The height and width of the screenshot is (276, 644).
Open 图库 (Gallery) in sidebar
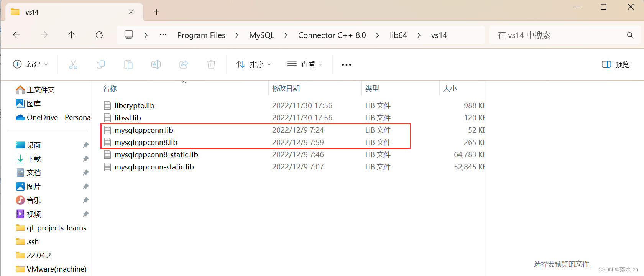coord(28,103)
